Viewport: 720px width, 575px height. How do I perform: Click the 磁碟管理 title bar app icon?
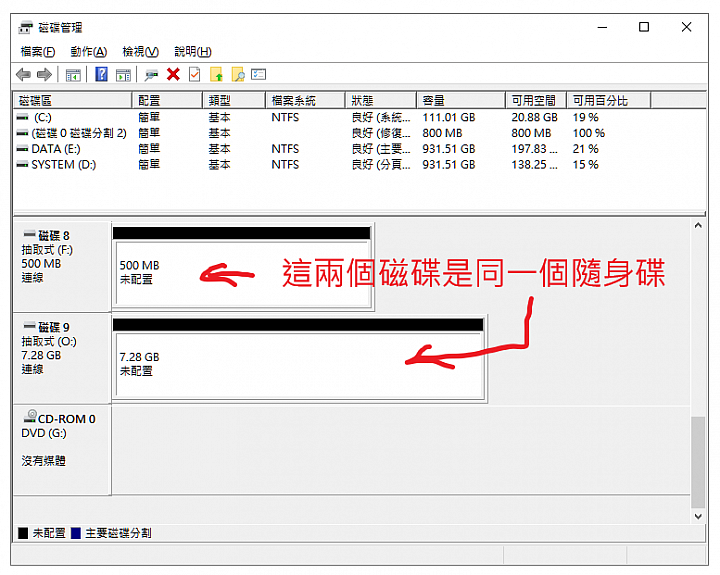coord(26,28)
